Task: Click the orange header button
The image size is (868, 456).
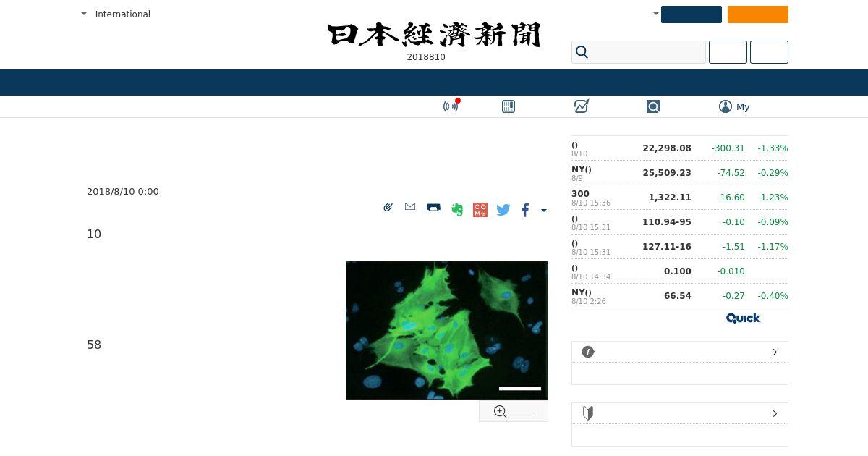Action: (758, 14)
